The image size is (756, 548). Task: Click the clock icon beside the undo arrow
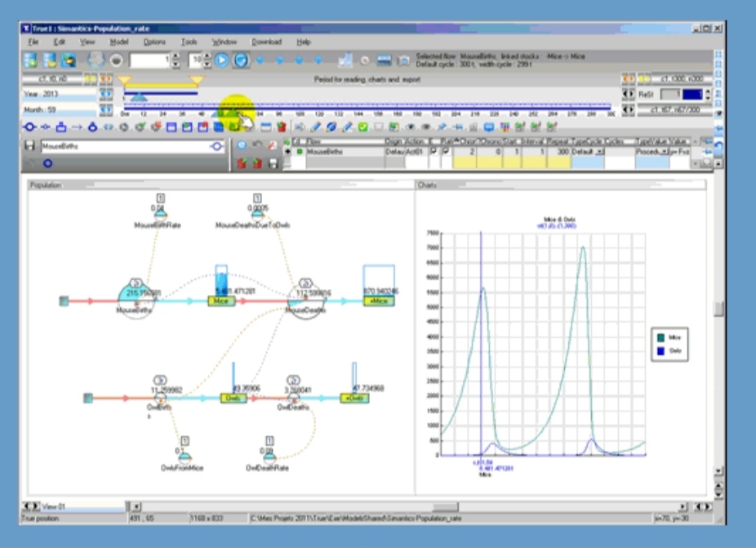(242, 145)
